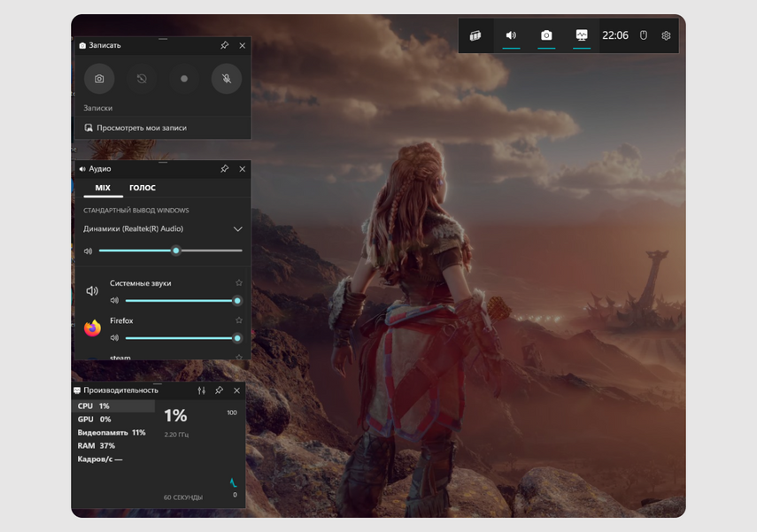This screenshot has width=757, height=532.
Task: Click the gallery icon beside Просмотреть мои записи
Action: coord(89,128)
